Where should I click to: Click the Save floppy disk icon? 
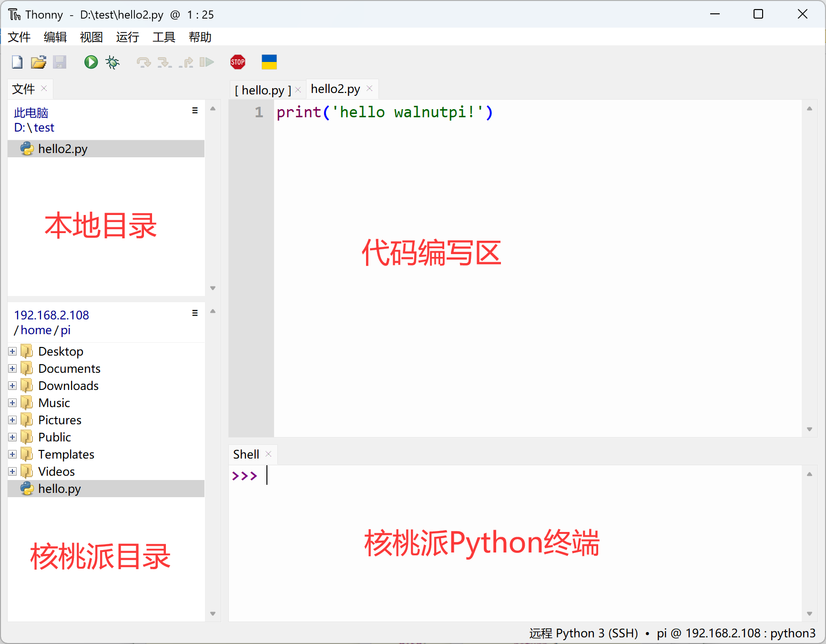[x=60, y=62]
